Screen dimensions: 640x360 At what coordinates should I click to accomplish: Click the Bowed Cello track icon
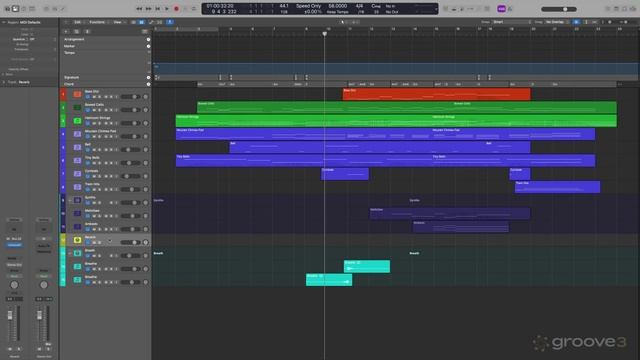77,107
